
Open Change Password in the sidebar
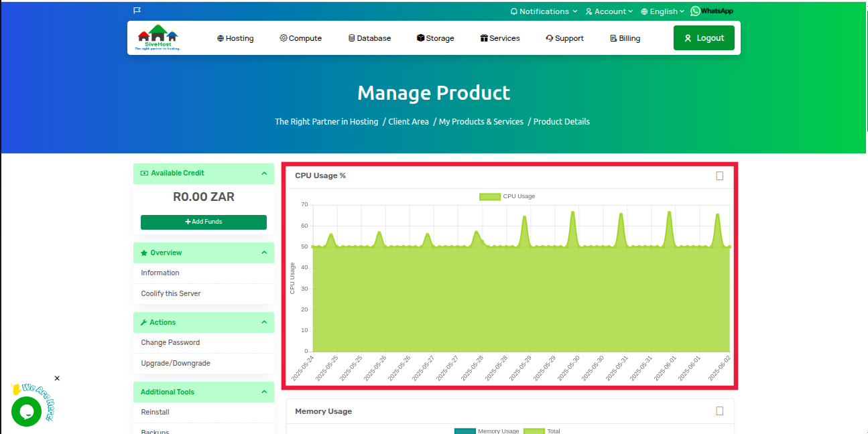[x=170, y=342]
